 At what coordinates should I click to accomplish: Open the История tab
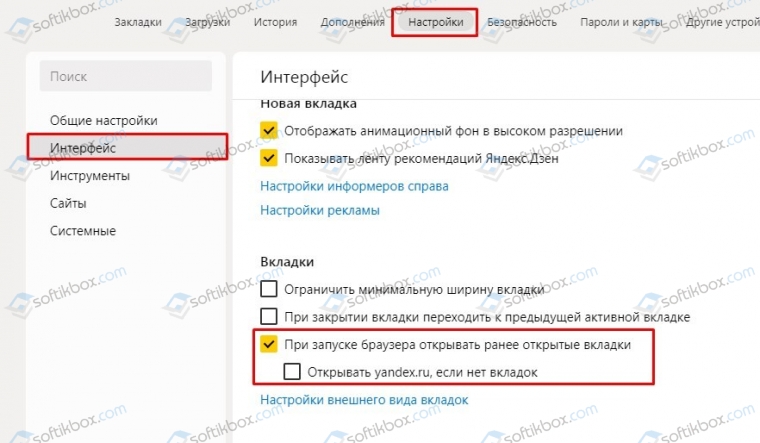coord(275,22)
